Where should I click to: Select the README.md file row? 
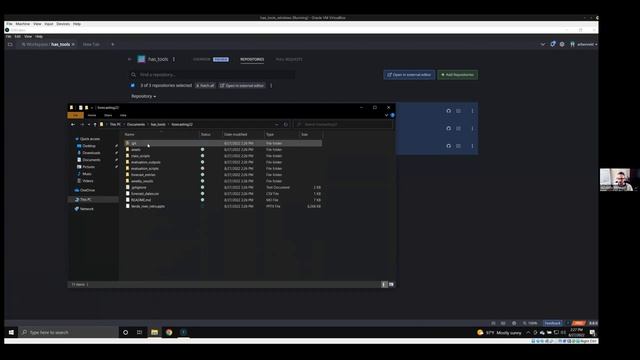[223, 200]
